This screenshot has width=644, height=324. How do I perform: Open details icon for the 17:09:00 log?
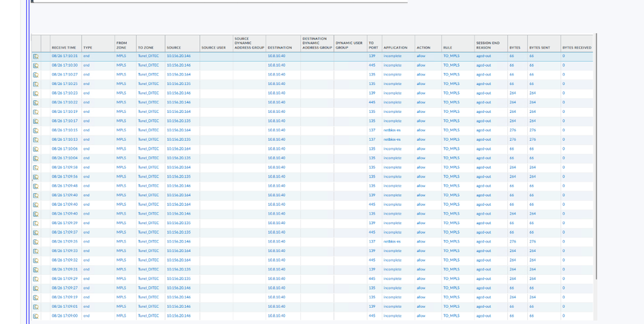(x=36, y=316)
